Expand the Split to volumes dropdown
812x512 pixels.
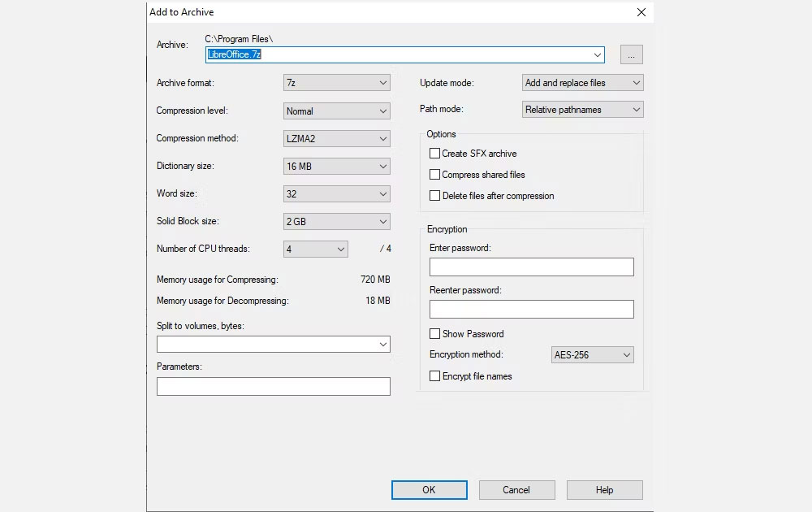tap(382, 344)
